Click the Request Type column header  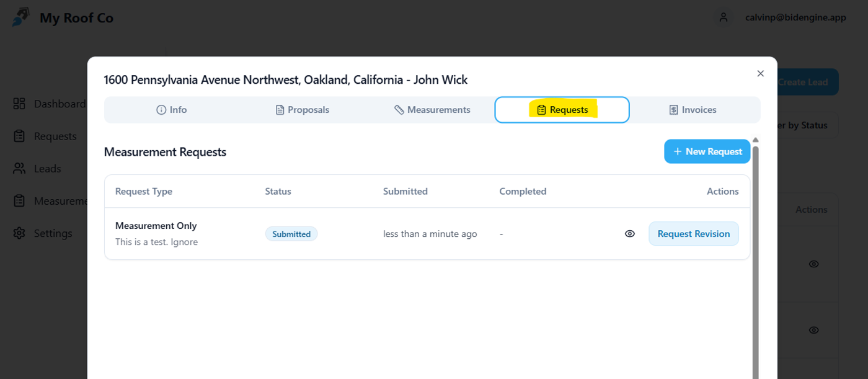pyautogui.click(x=144, y=191)
